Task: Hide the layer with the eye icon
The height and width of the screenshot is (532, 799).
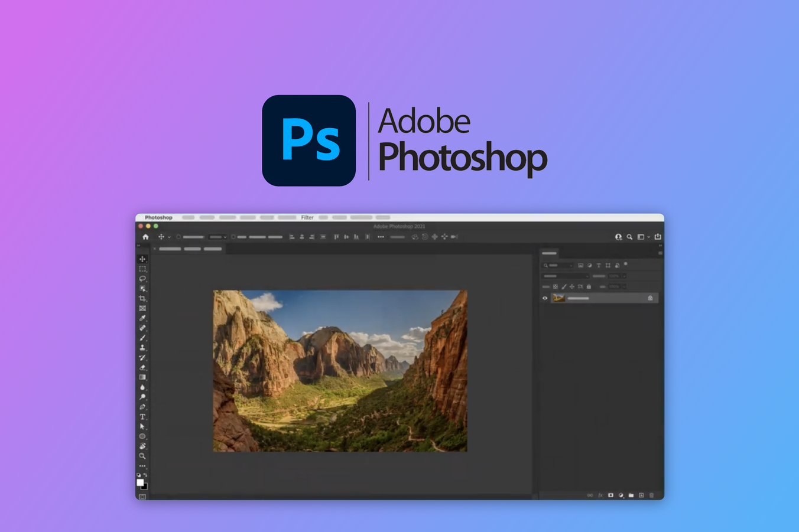Action: point(545,298)
